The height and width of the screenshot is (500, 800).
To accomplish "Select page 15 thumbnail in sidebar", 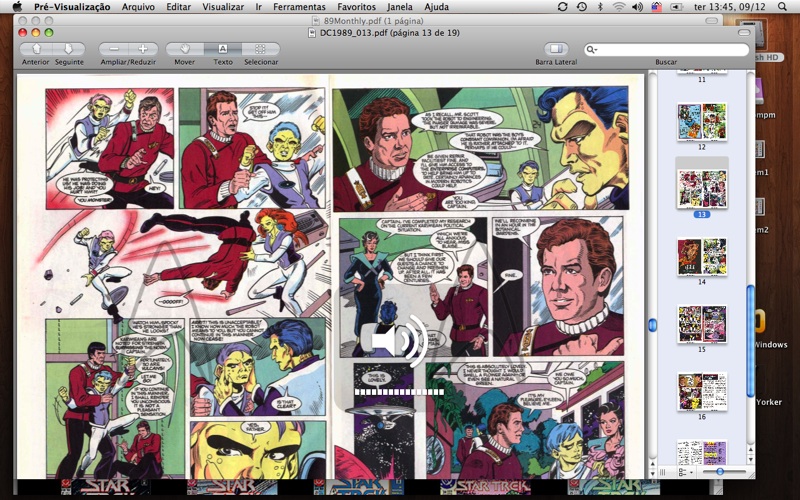I will [x=702, y=324].
